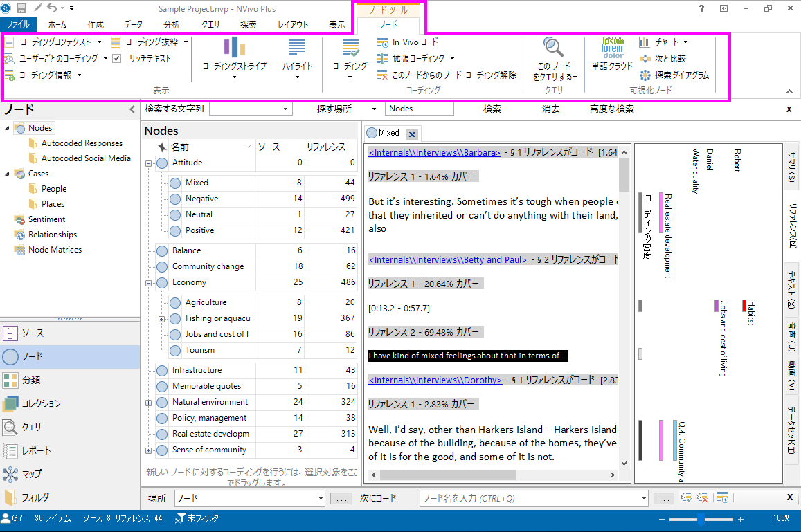
Task: Open the 単語クラウド visualization
Action: coord(612,53)
